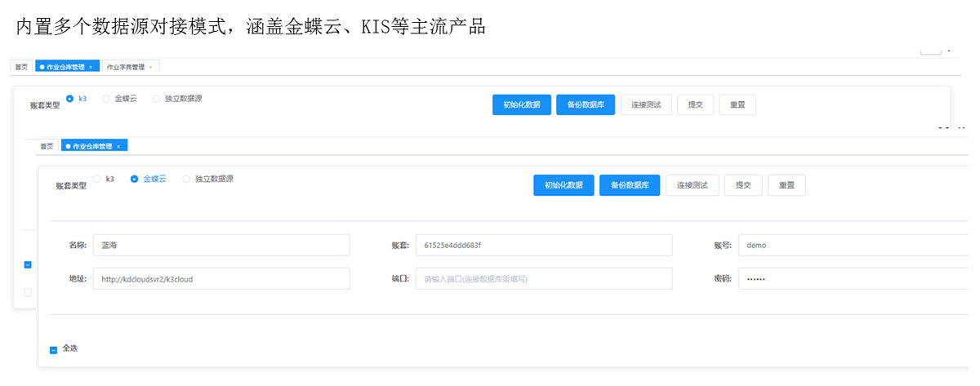Go to 首页 tab in the back window
Image resolution: width=980 pixels, height=386 pixels.
[x=21, y=67]
